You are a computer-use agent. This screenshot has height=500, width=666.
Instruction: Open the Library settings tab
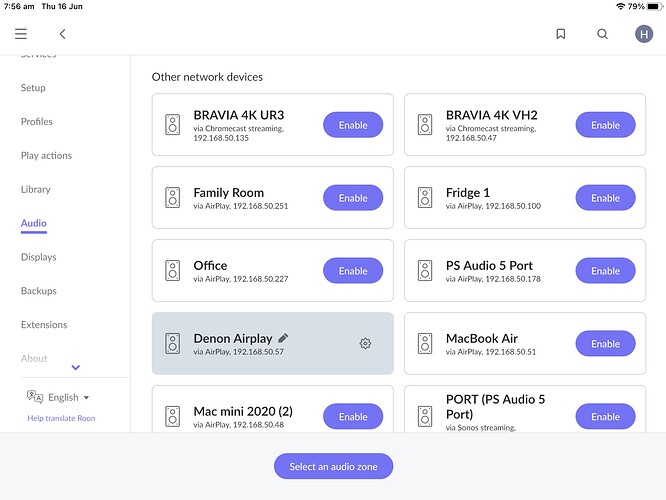[x=36, y=189]
